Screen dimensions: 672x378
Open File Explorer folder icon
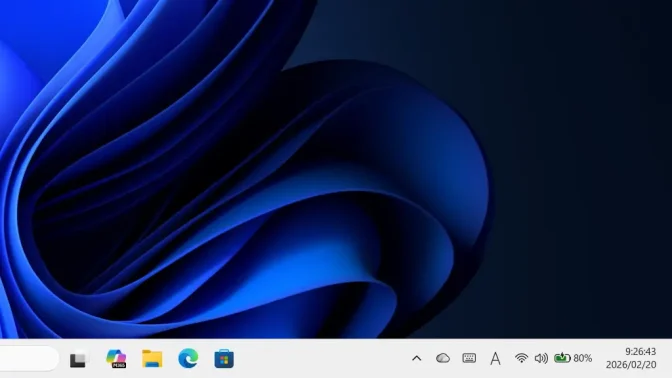coord(152,359)
